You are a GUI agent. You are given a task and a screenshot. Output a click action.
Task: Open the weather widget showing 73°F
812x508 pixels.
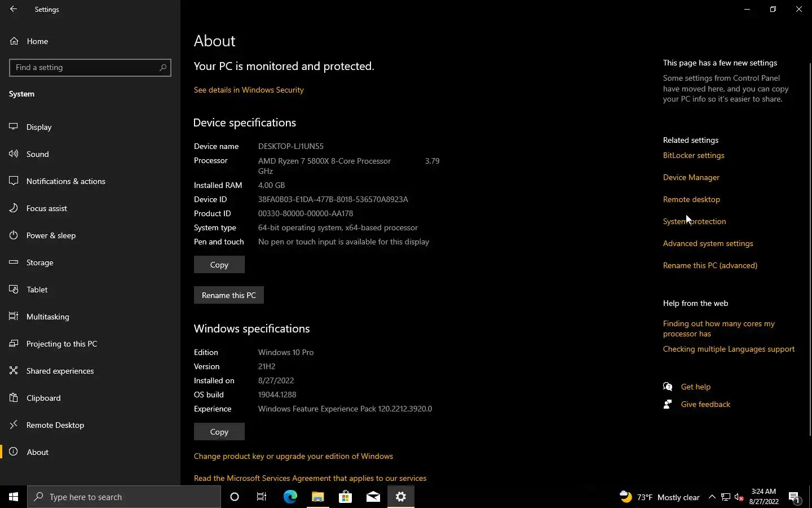click(660, 497)
